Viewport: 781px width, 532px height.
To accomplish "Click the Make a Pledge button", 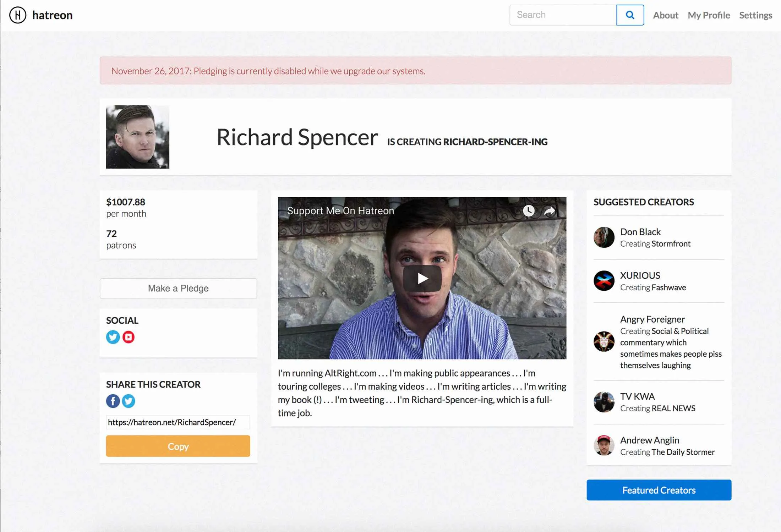I will pyautogui.click(x=178, y=288).
